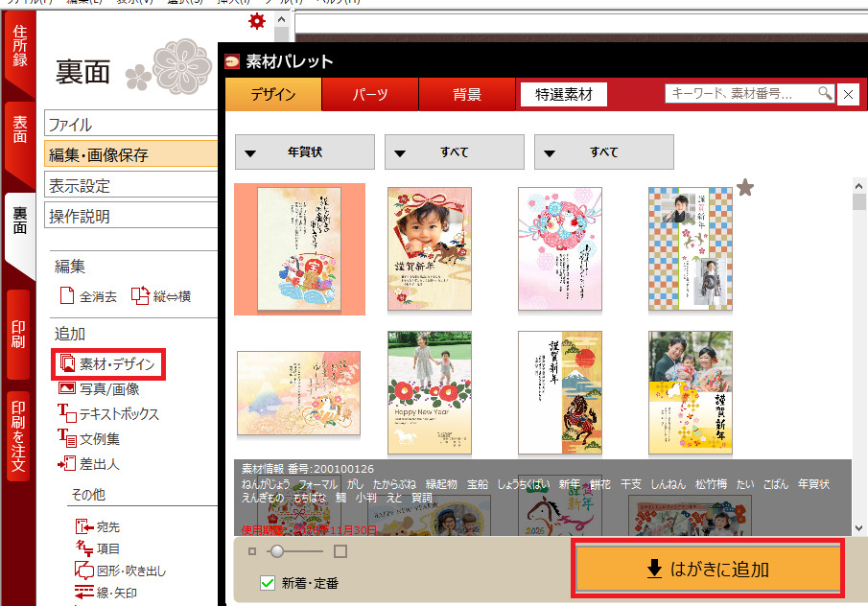Favorite the design using the star icon
868x606 pixels.
pos(744,188)
